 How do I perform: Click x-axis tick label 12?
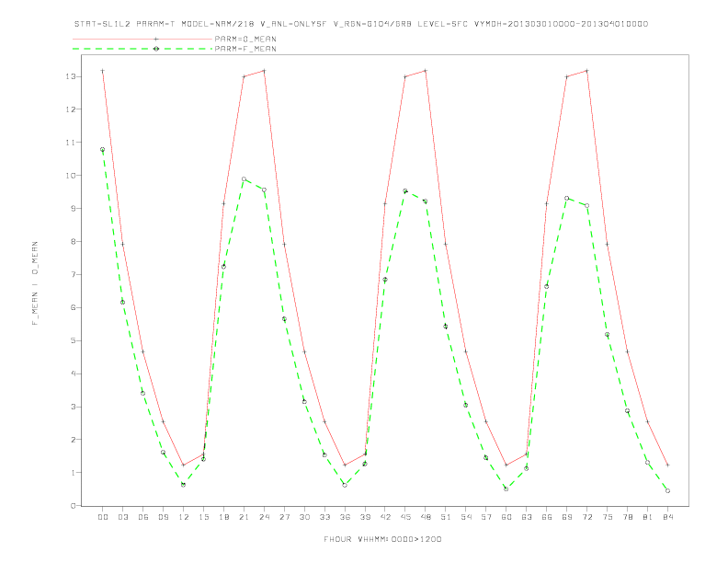tap(184, 517)
